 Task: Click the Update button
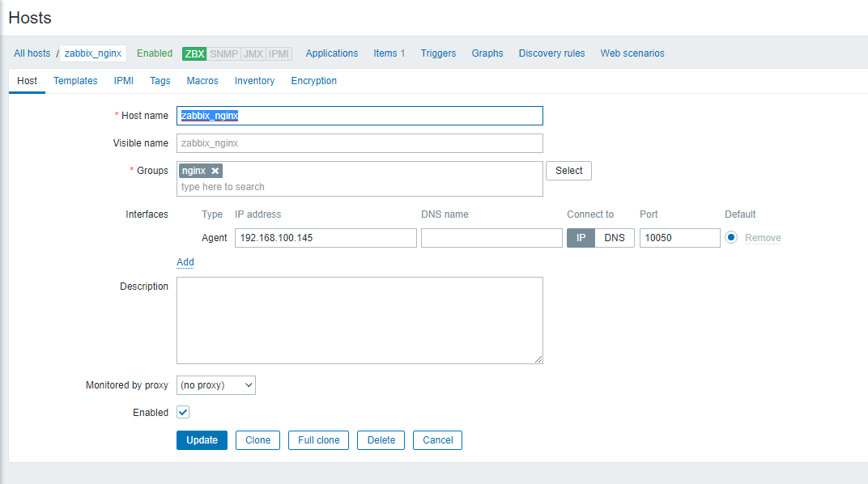pos(202,440)
